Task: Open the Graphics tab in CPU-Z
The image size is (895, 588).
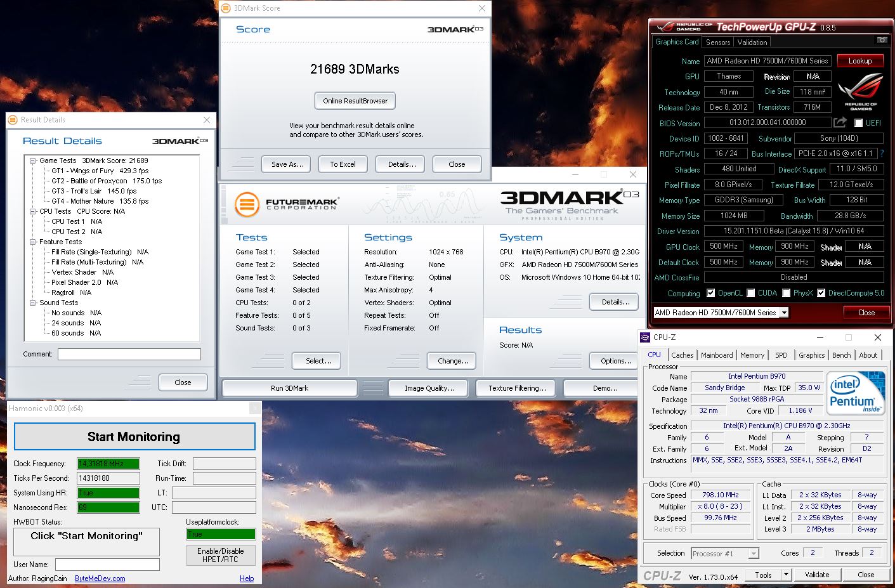Action: tap(812, 355)
